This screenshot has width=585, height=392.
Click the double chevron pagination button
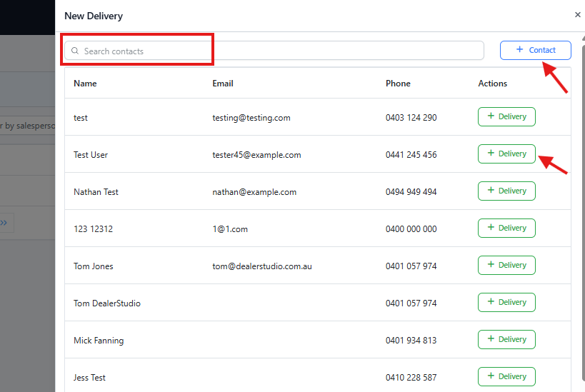point(6,223)
